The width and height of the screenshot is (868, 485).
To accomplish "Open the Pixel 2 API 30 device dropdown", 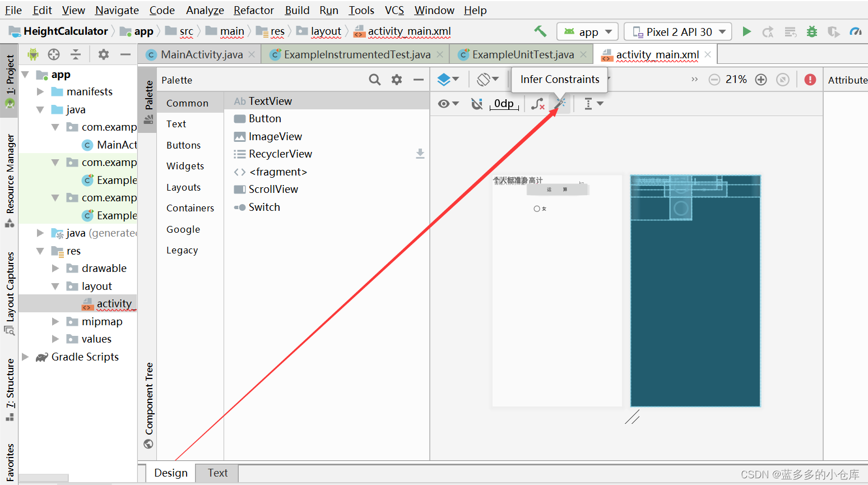I will [x=677, y=31].
